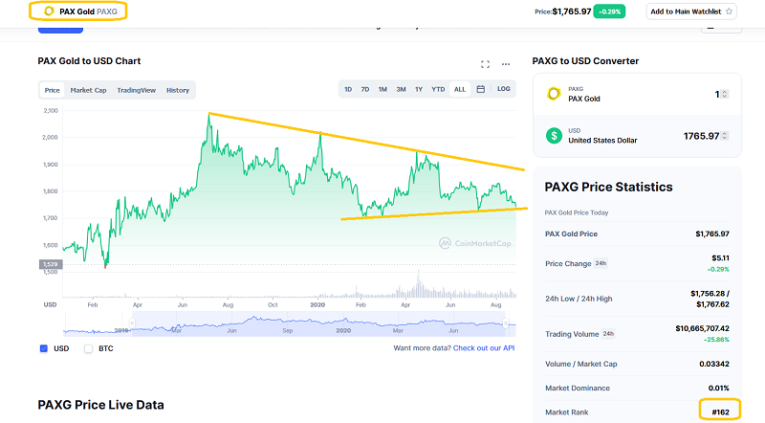The height and width of the screenshot is (423, 765).
Task: Click the star icon on Add to Main Watchlist
Action: 729,12
